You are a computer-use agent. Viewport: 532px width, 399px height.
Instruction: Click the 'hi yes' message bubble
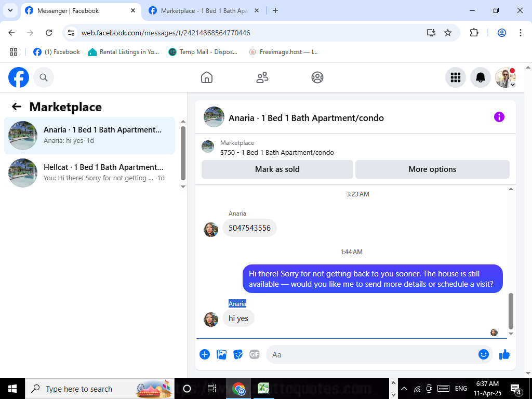[x=238, y=318]
